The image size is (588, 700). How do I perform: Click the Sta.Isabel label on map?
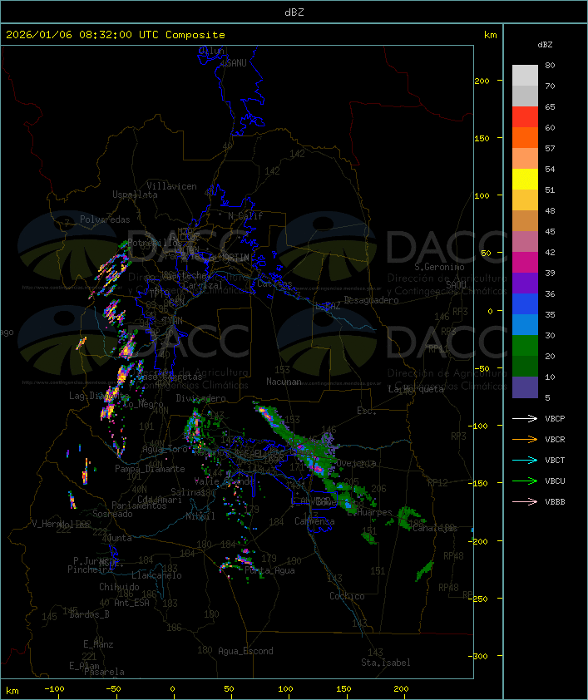pyautogui.click(x=386, y=663)
